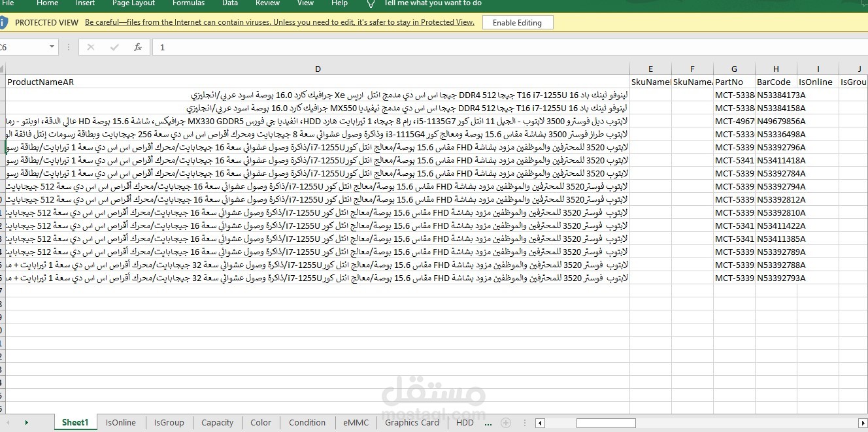Click the formula bar input showing 1
Screen dimensions: 868x432
coord(510,47)
